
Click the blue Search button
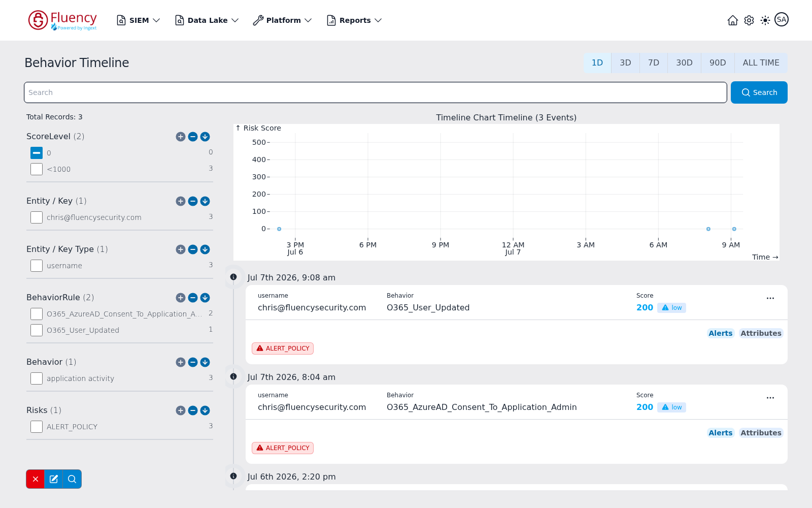point(759,92)
